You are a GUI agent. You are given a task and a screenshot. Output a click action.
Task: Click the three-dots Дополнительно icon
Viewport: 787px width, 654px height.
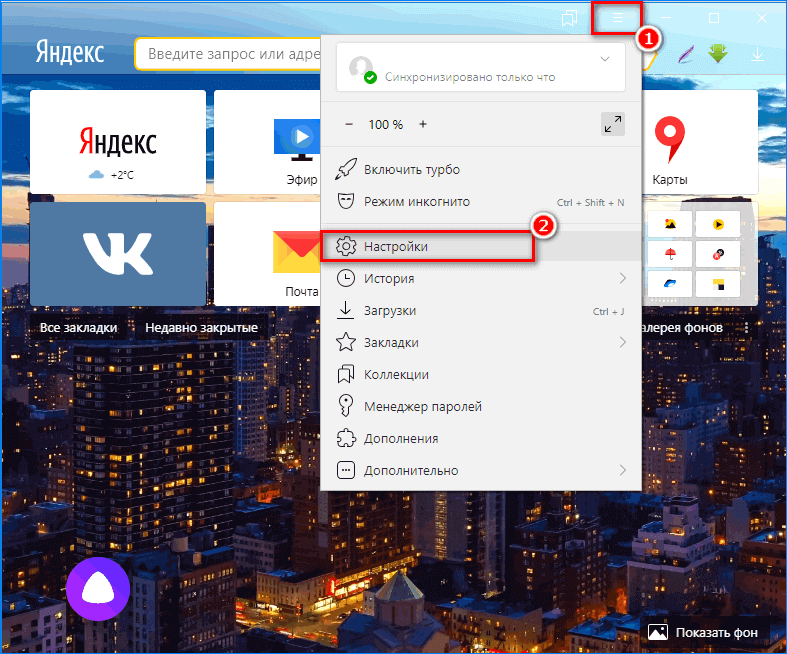click(x=346, y=470)
